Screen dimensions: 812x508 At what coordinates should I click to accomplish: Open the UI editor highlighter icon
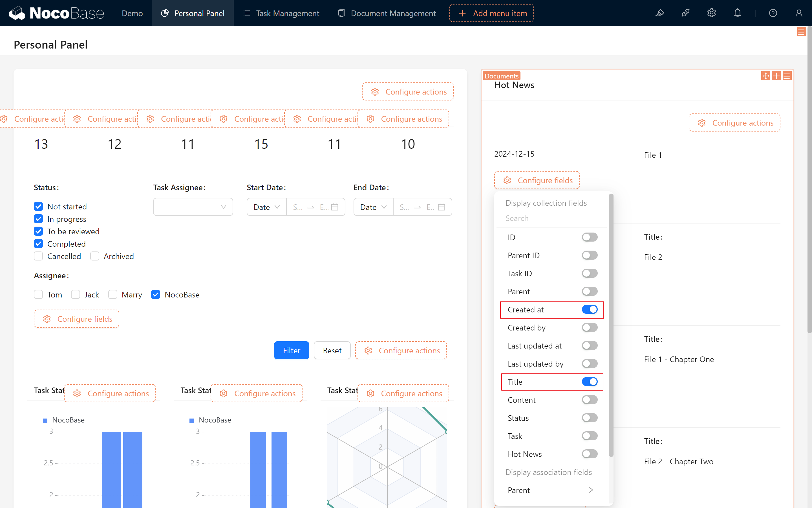tap(660, 13)
